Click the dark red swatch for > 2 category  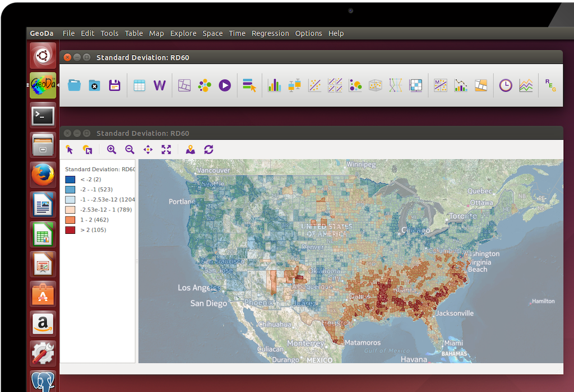70,229
